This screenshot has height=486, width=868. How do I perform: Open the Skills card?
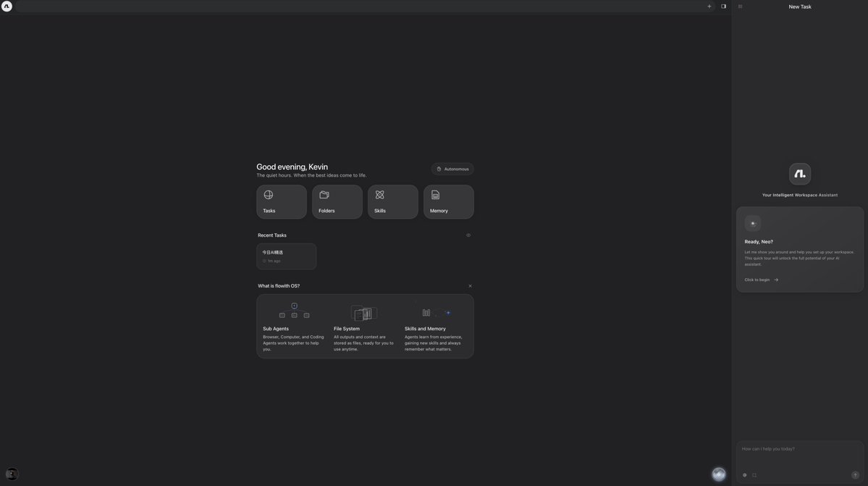pyautogui.click(x=393, y=201)
